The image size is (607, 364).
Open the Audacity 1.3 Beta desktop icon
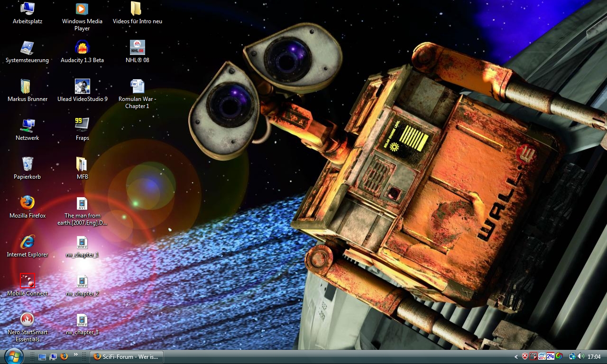point(82,47)
